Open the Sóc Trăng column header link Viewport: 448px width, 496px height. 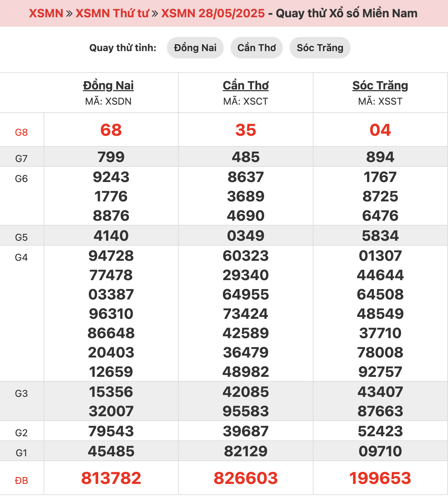pyautogui.click(x=380, y=85)
